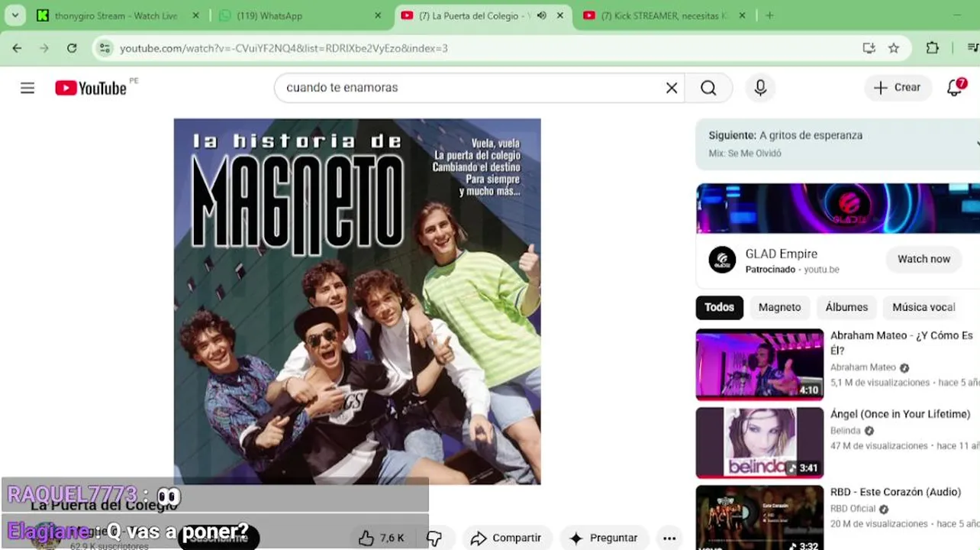Click 'A gritos de esperanza' next track
This screenshot has width=980, height=550.
[811, 135]
